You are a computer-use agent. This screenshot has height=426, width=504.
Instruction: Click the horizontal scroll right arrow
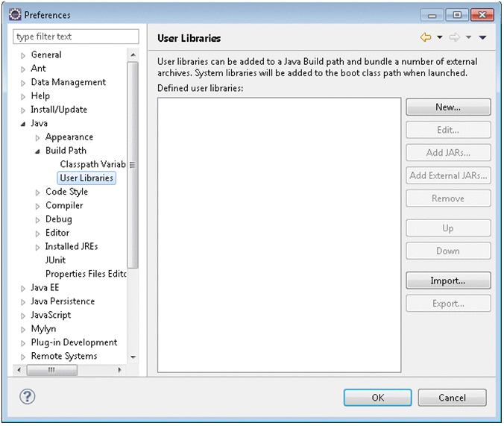[119, 370]
